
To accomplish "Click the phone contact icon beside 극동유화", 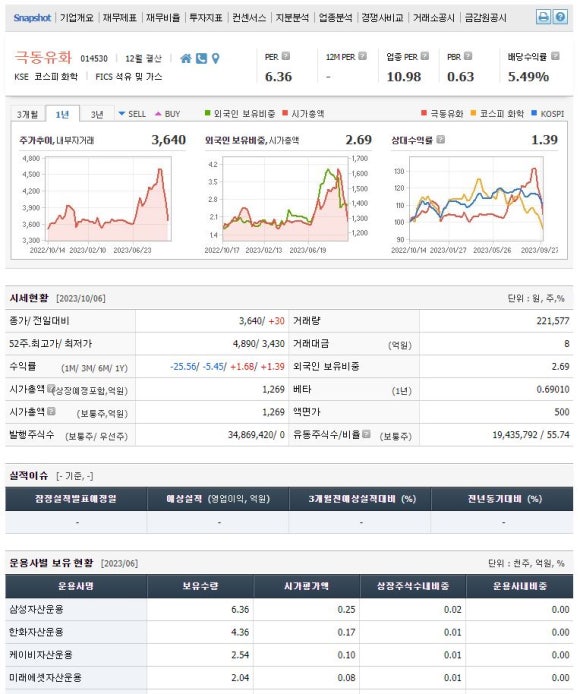I will pyautogui.click(x=201, y=58).
